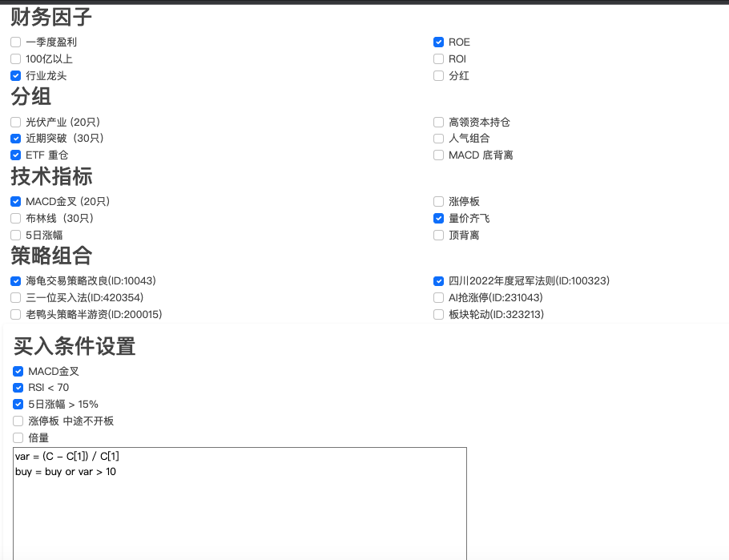Click the 财务因子 section heading

pos(51,17)
